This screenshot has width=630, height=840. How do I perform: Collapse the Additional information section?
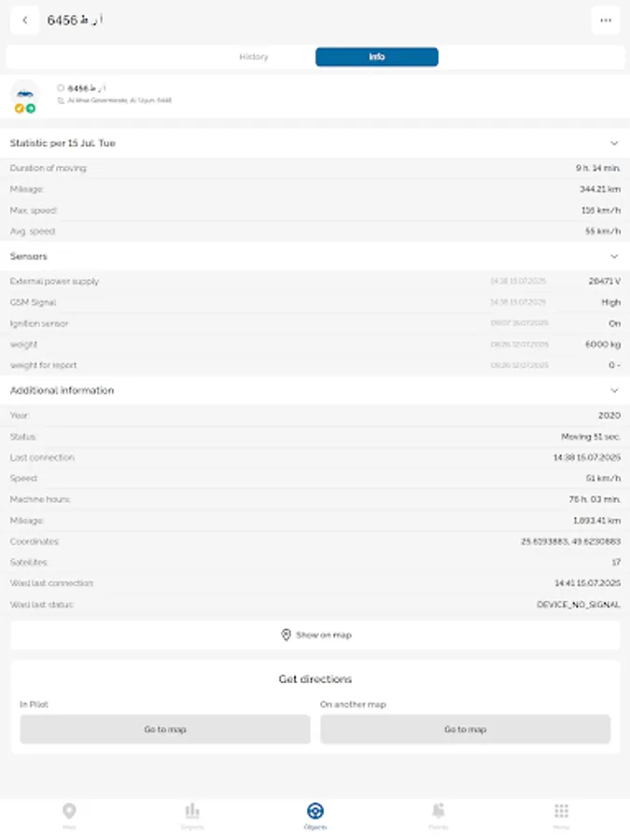click(614, 391)
